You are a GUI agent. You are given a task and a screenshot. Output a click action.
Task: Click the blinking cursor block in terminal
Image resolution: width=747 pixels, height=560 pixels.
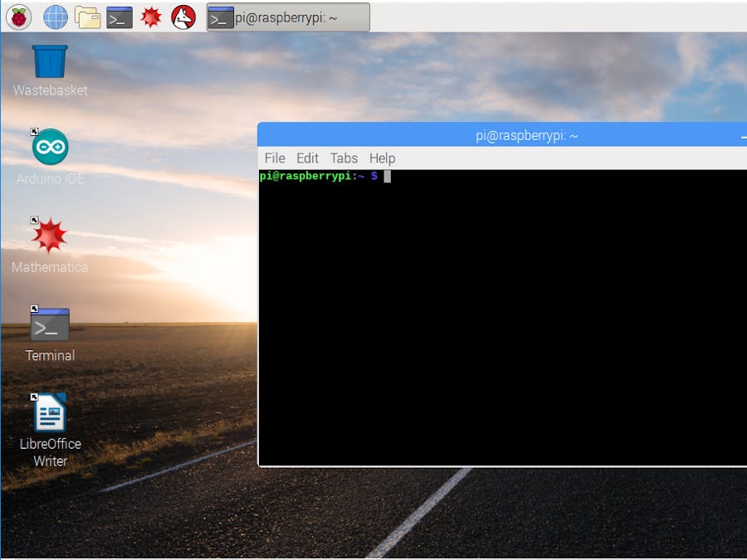tap(387, 176)
